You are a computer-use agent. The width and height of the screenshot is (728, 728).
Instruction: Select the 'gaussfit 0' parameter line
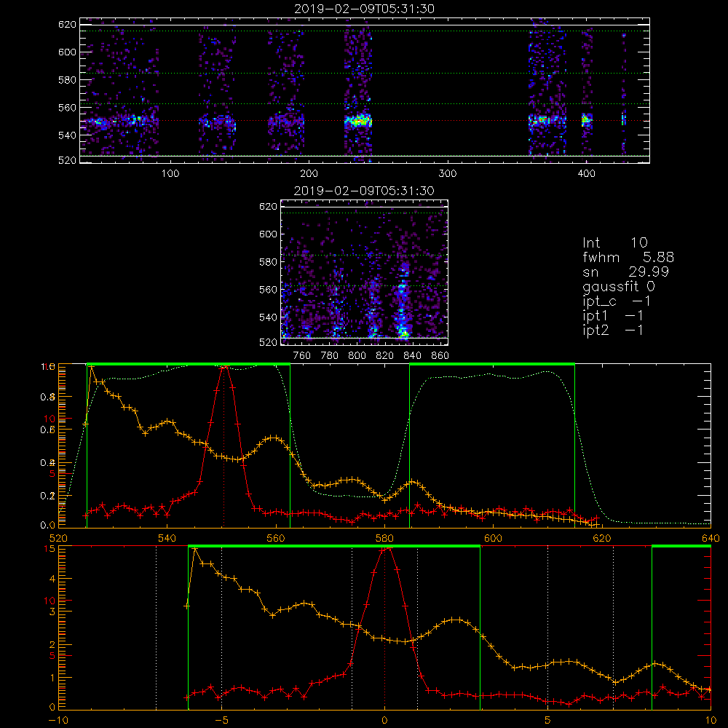pyautogui.click(x=619, y=286)
